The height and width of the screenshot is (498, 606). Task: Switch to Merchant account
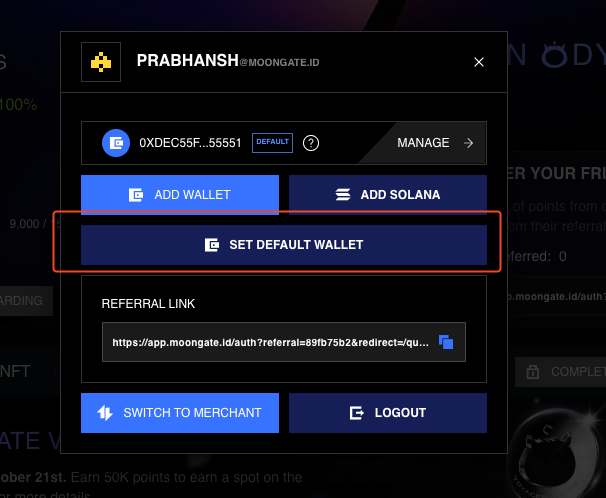[x=180, y=413]
